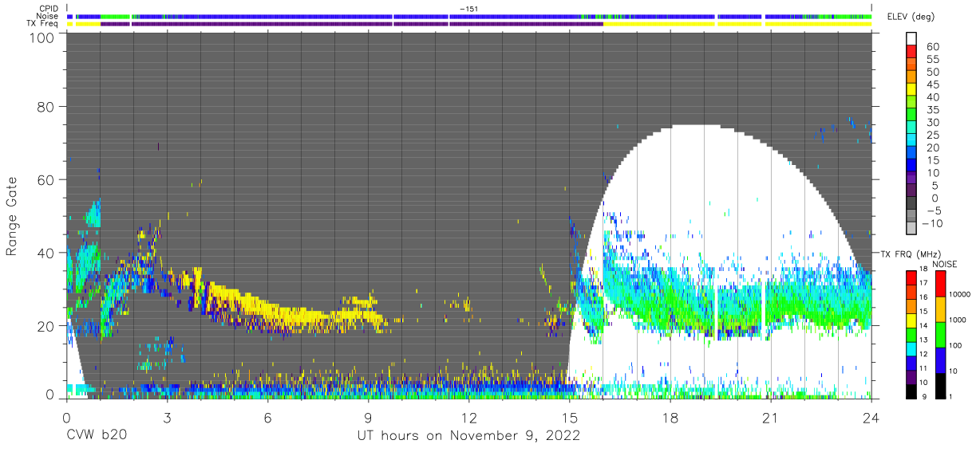
Task: Click the purple portion of the TX Freq strip
Action: click(x=351, y=24)
